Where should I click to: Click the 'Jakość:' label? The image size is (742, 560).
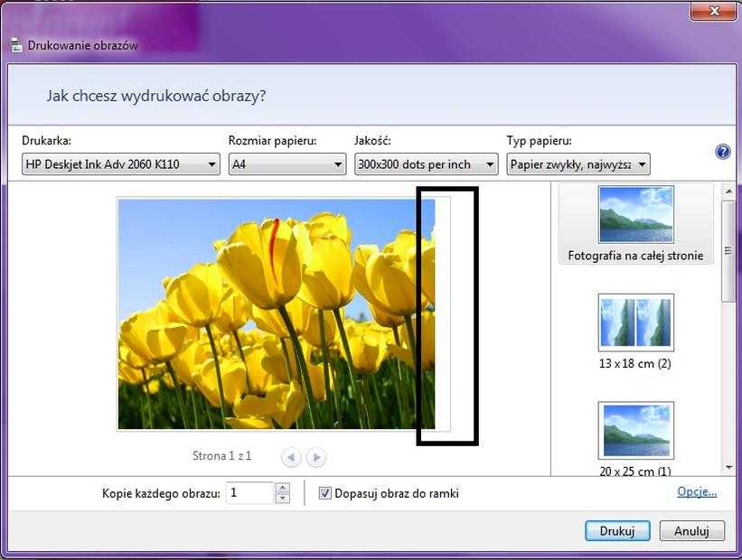372,141
